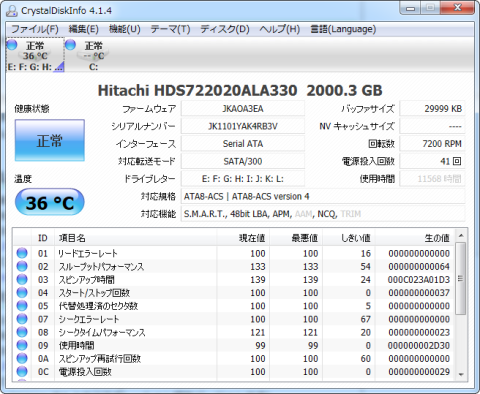The image size is (480, 394).
Task: Open the テーマ(T) menu
Action: pyautogui.click(x=170, y=29)
